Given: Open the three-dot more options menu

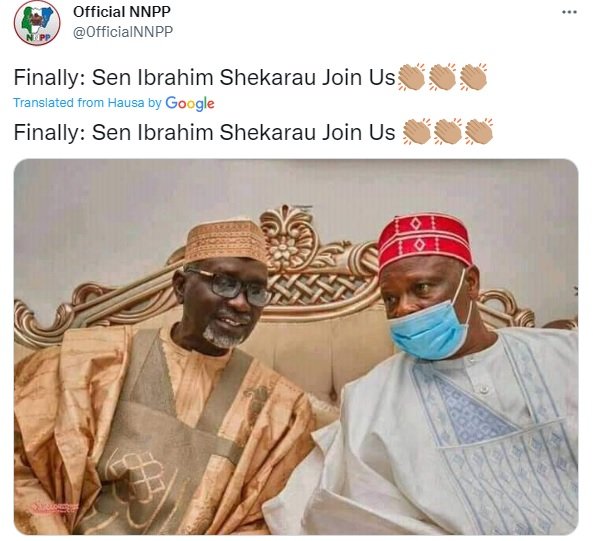Looking at the screenshot, I should [569, 12].
